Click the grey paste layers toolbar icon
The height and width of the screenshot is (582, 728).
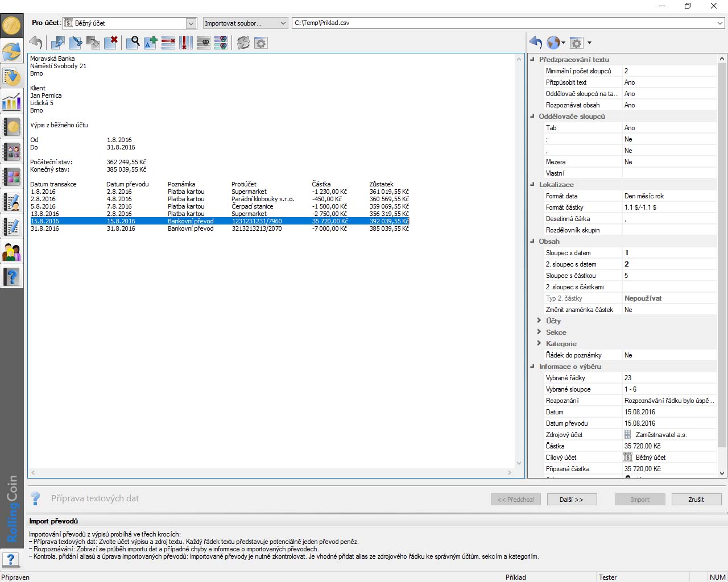point(93,43)
